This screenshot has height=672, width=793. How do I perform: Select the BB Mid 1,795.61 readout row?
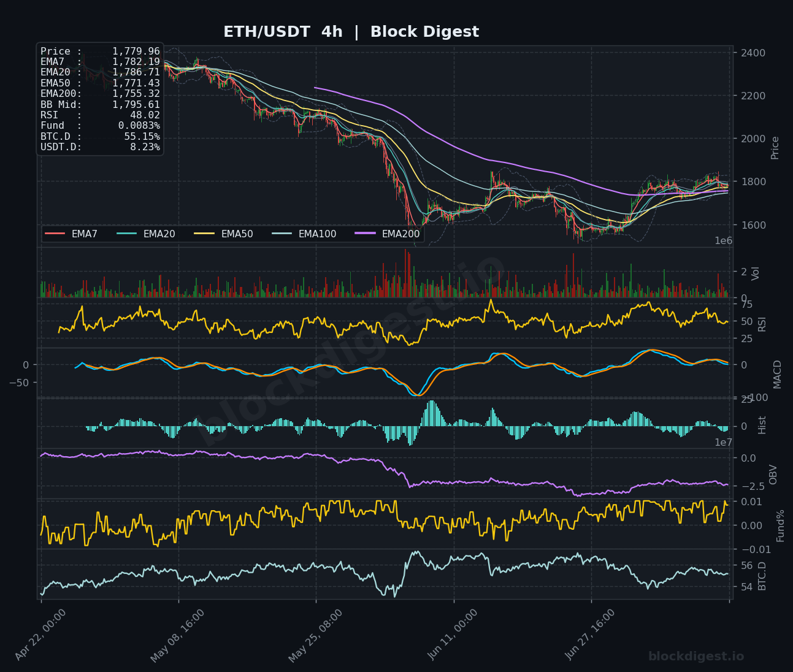pyautogui.click(x=100, y=105)
